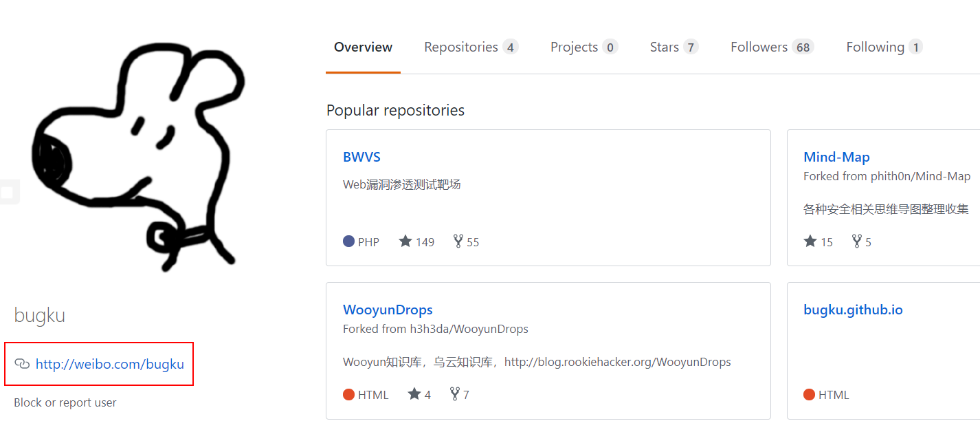Image resolution: width=980 pixels, height=421 pixels.
Task: Click the fork icon showing 5 on Mind-Map
Action: point(857,241)
